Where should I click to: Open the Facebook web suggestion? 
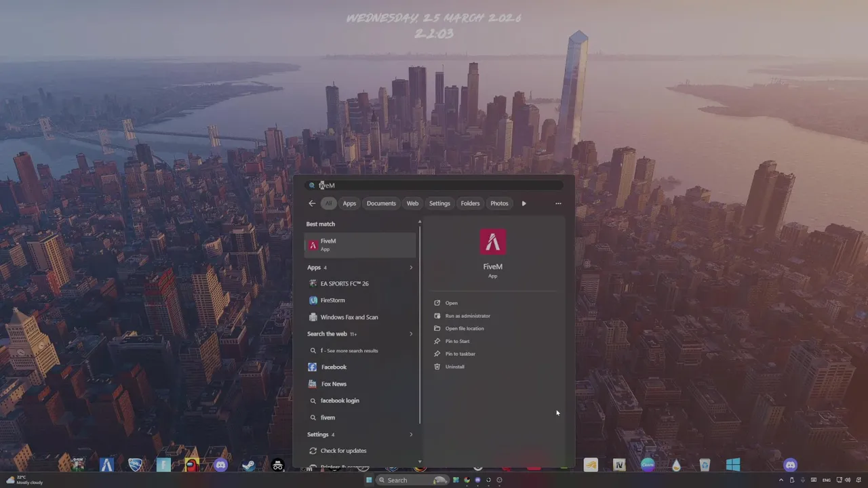tap(360, 367)
